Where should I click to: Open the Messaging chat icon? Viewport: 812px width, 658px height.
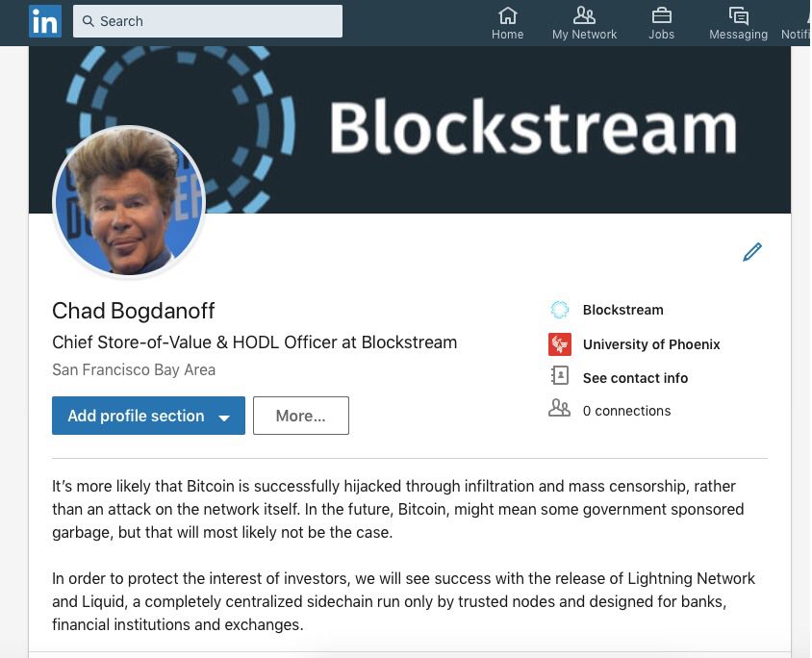739,16
